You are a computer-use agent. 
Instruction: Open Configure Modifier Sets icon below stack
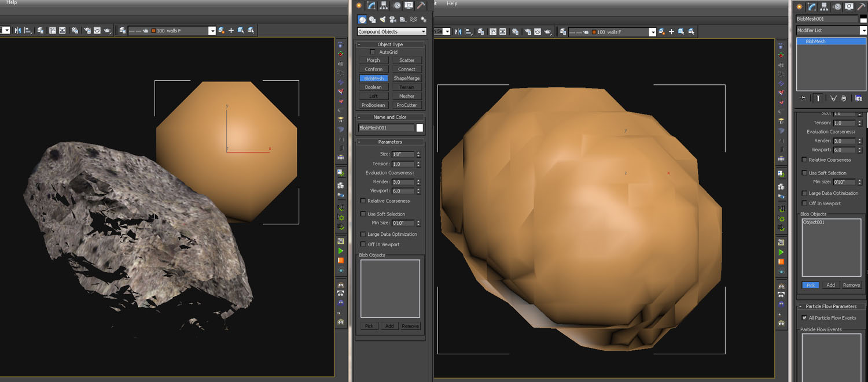coord(859,98)
